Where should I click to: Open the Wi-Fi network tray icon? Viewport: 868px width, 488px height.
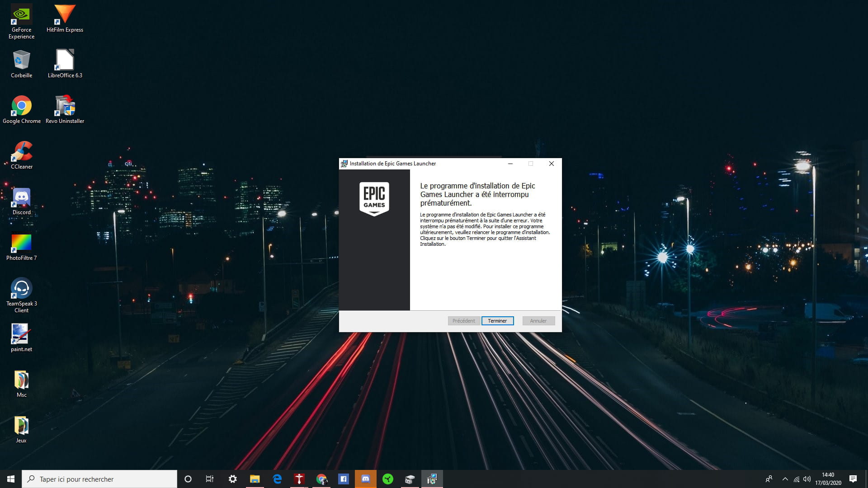tap(797, 479)
